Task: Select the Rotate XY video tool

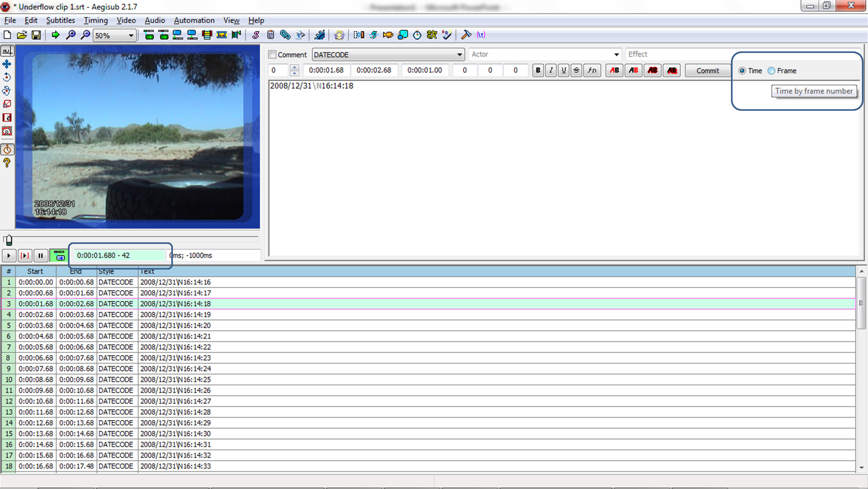Action: 7,91
